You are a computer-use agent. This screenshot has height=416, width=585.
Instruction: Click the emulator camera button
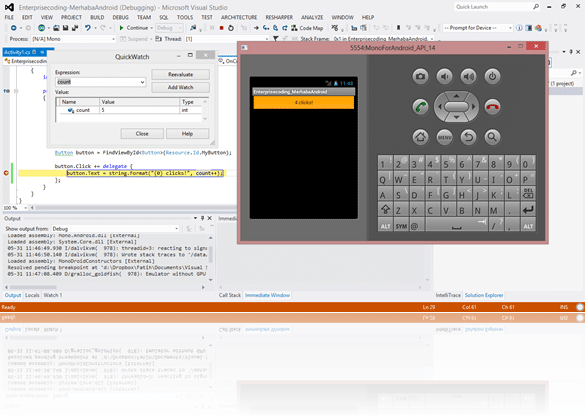420,76
